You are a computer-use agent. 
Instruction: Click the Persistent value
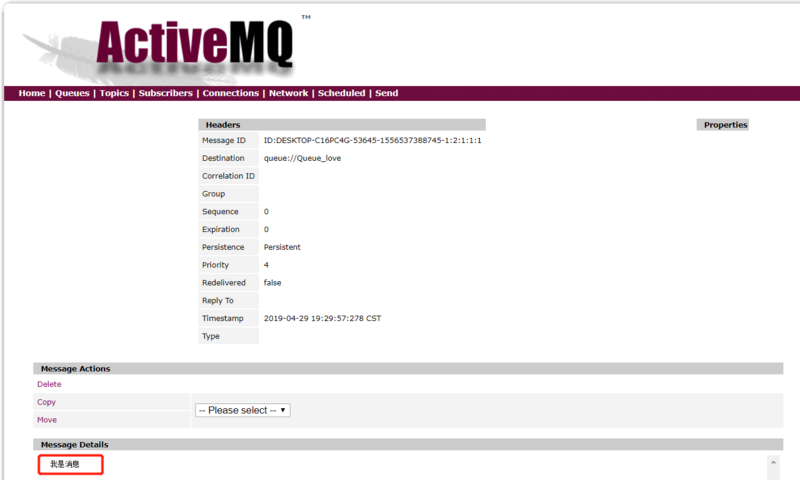tap(282, 247)
